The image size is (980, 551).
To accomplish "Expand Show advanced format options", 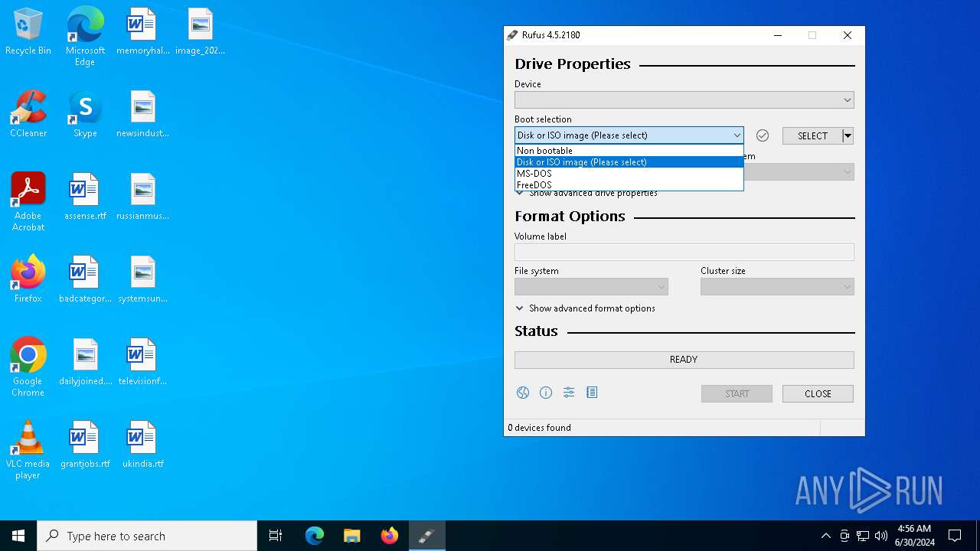I will (585, 308).
